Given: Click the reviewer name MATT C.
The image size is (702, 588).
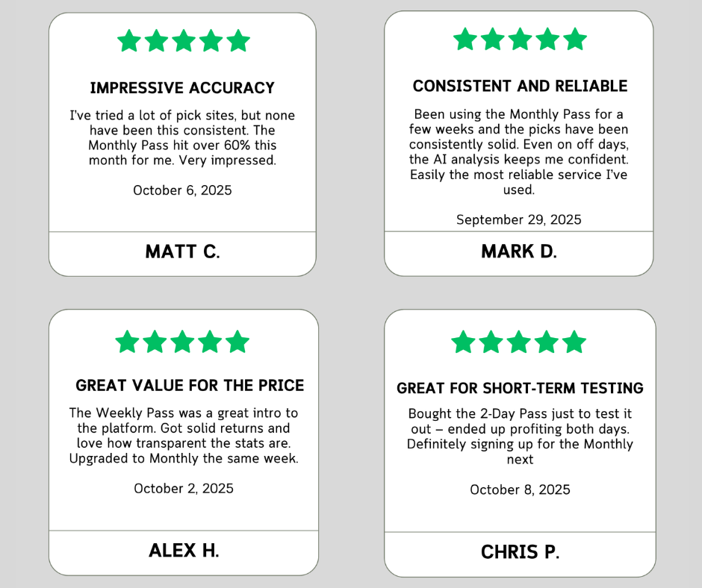Looking at the screenshot, I should (x=182, y=251).
